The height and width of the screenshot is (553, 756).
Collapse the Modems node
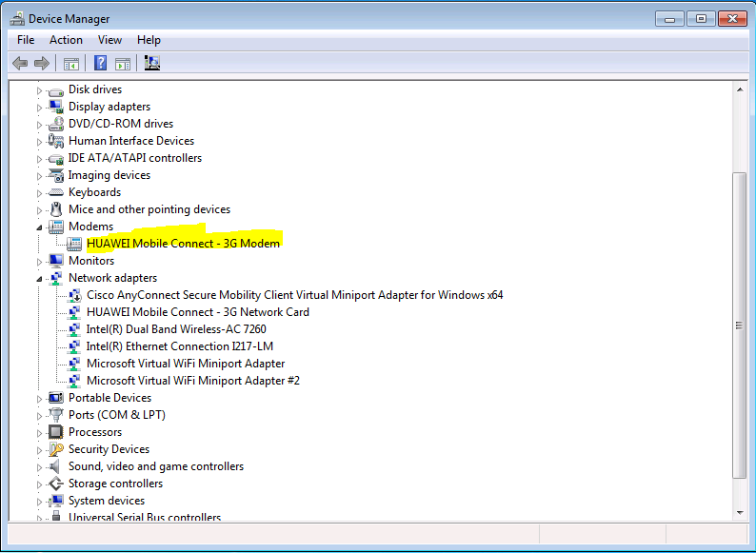(x=40, y=227)
